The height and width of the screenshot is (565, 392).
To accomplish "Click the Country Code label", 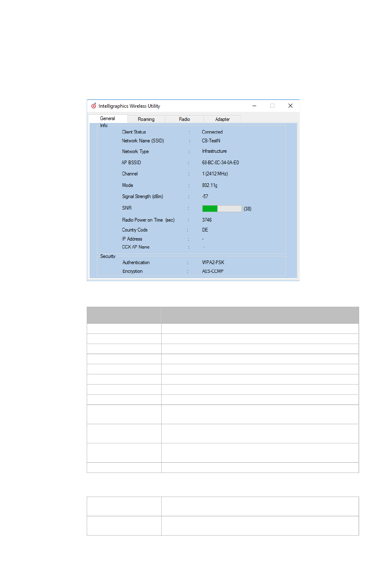I will (x=135, y=230).
